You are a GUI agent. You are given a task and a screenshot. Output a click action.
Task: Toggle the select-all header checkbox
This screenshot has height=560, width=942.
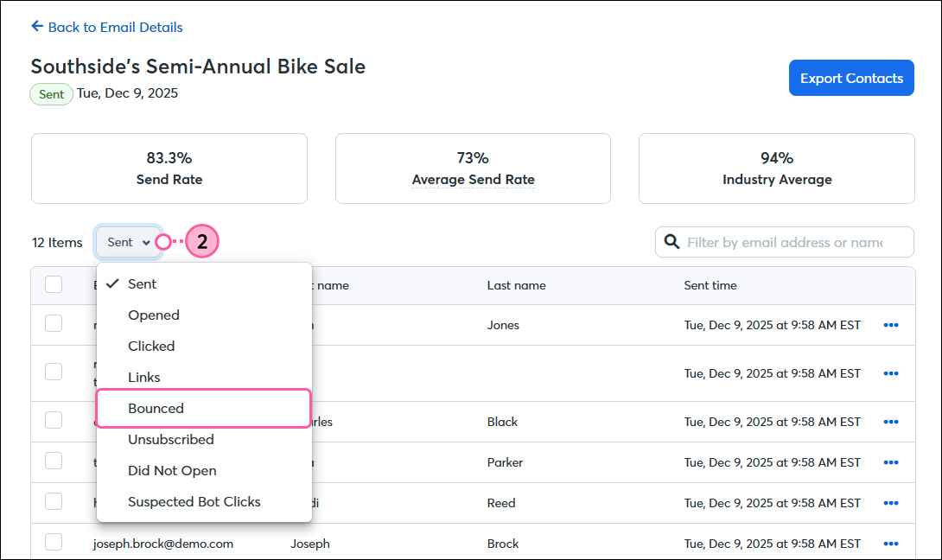click(54, 284)
